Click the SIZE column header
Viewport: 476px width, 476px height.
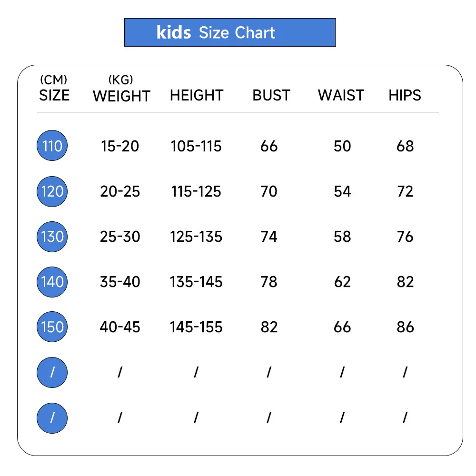click(x=54, y=95)
